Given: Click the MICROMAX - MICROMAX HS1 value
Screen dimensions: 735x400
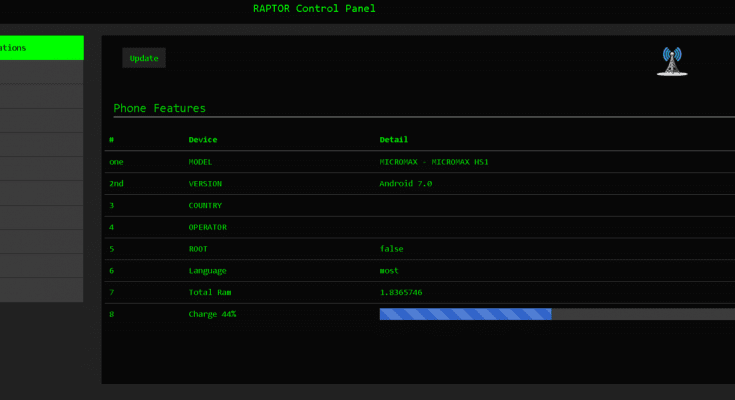Looking at the screenshot, I should point(433,162).
